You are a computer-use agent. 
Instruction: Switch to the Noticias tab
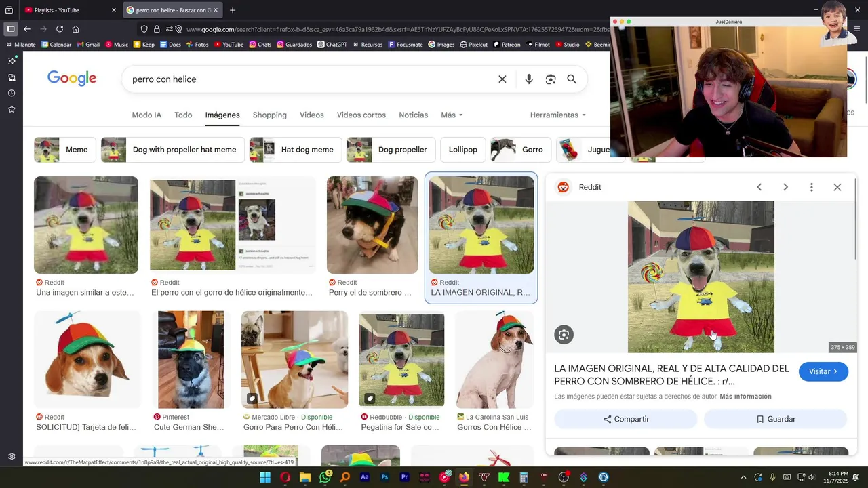(x=414, y=115)
